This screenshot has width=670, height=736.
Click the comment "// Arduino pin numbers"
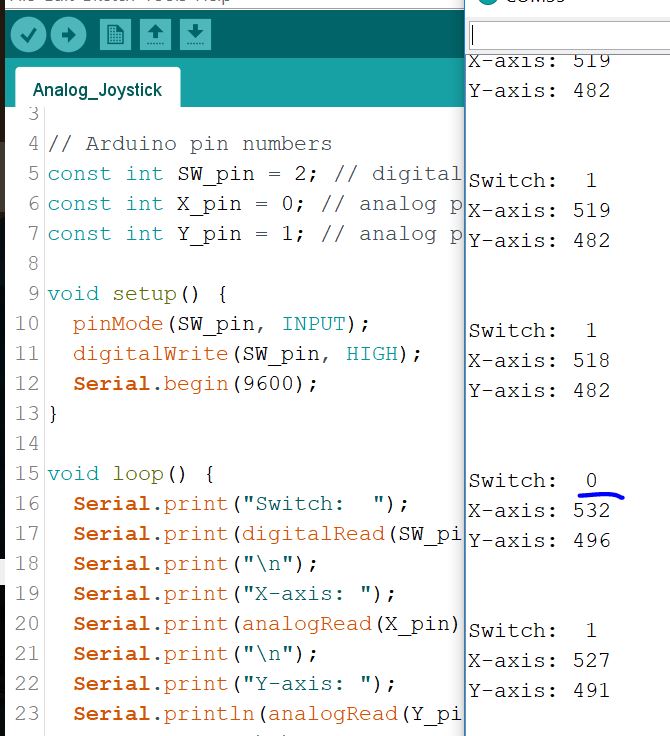(x=189, y=143)
